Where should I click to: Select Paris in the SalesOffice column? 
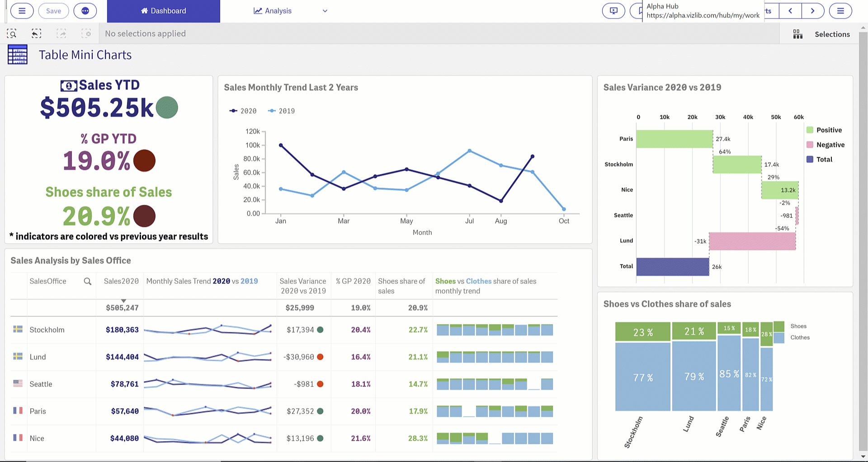point(38,411)
